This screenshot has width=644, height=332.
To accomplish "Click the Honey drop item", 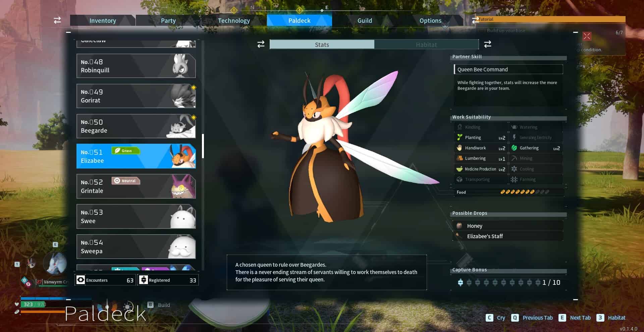I will click(x=508, y=226).
